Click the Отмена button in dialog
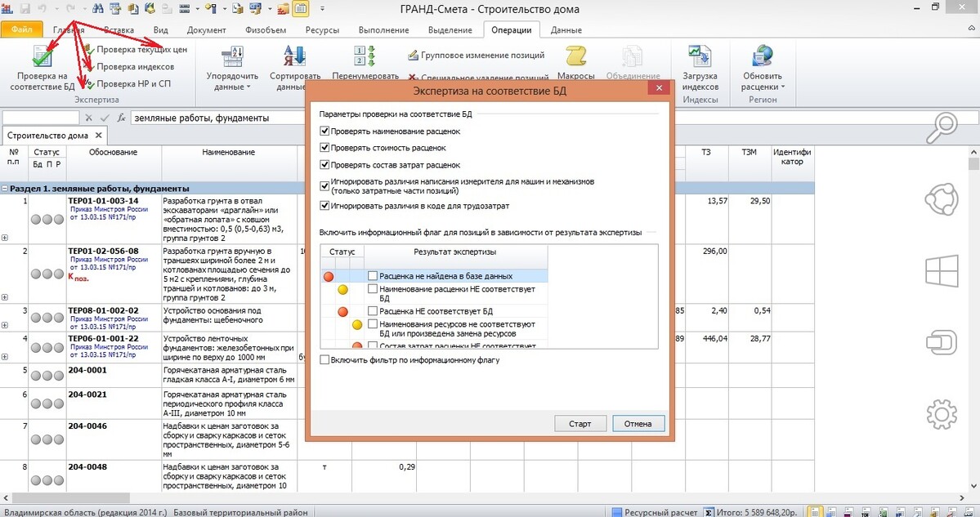 [x=638, y=423]
